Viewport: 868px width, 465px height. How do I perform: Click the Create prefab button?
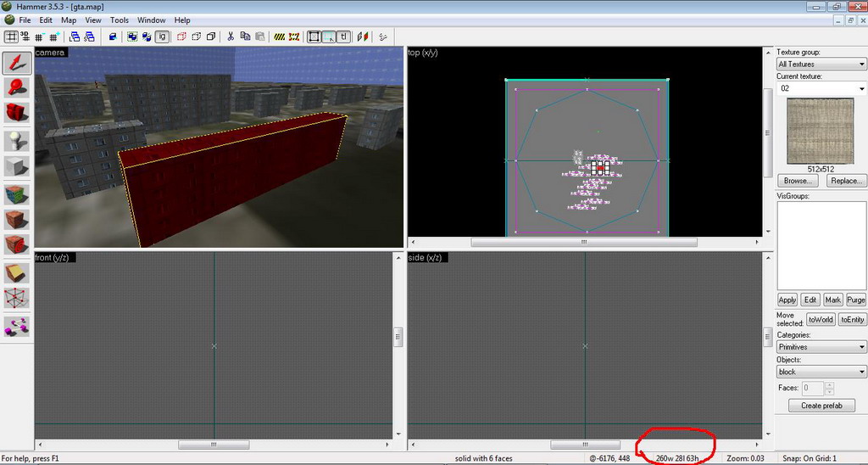point(821,406)
